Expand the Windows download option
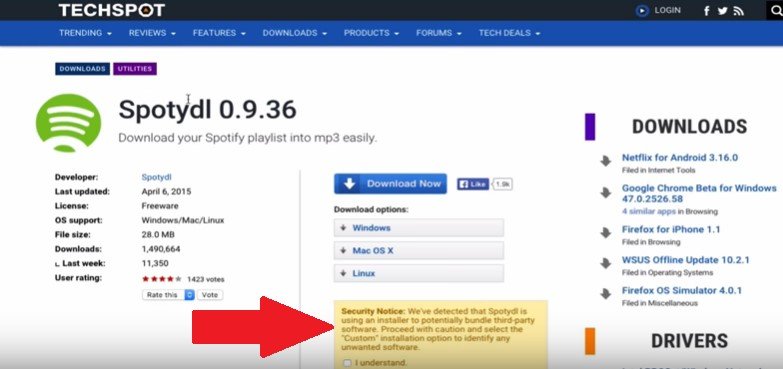The height and width of the screenshot is (369, 783). tap(418, 228)
